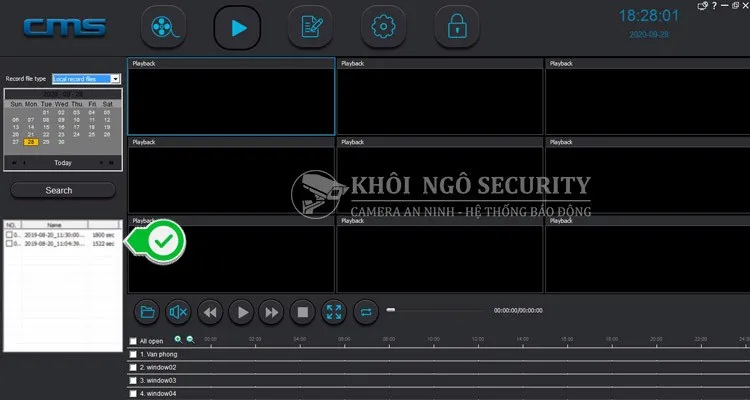Open the settings gear icon
Screen dimensions: 750x400
(x=383, y=27)
